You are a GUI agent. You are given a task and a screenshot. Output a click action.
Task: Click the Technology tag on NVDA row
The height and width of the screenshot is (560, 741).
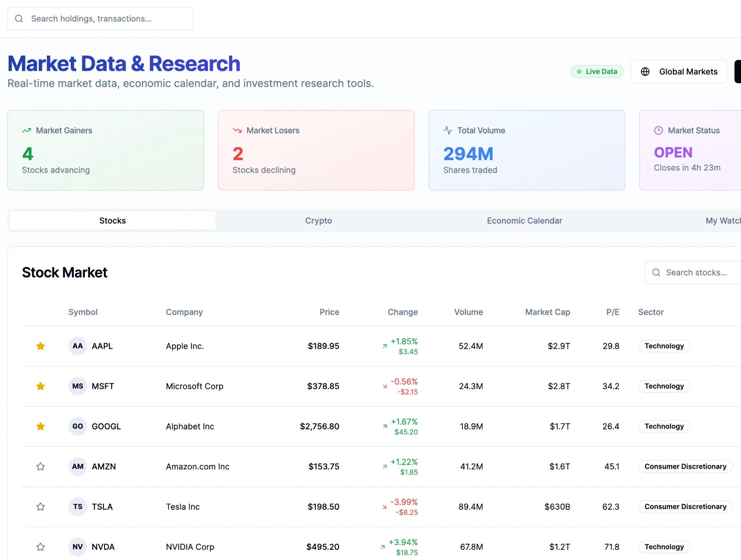click(x=664, y=547)
